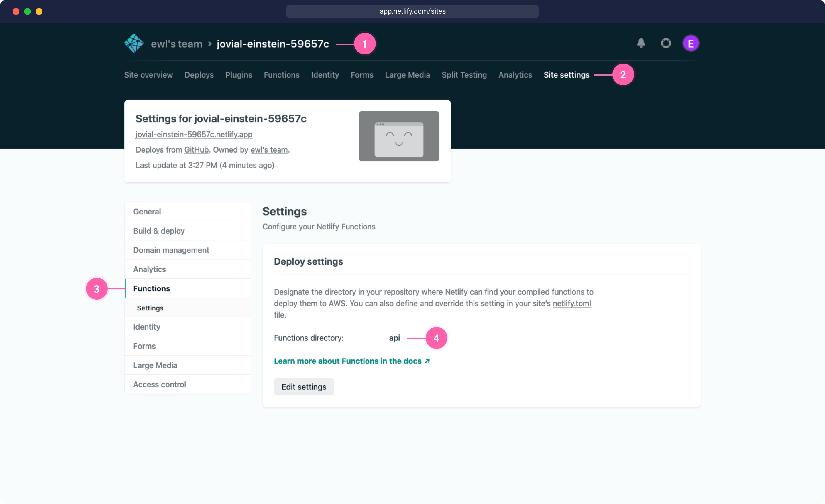
Task: Open the Site overview tab
Action: coord(148,75)
